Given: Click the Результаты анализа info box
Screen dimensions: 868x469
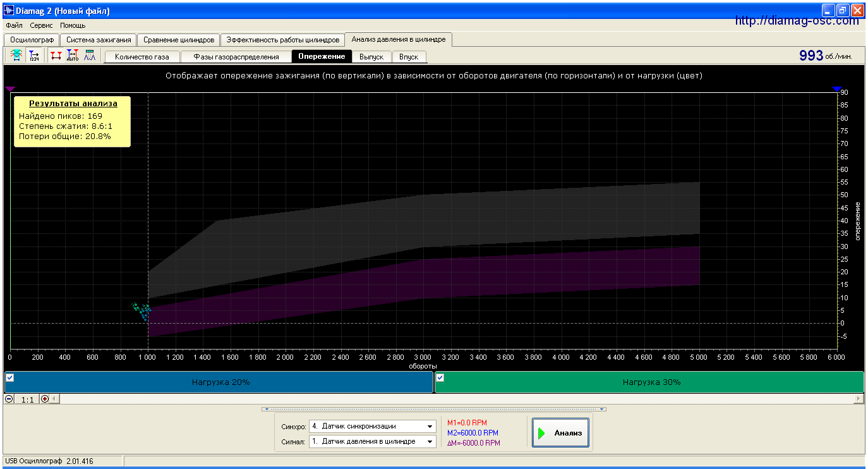Looking at the screenshot, I should (72, 121).
